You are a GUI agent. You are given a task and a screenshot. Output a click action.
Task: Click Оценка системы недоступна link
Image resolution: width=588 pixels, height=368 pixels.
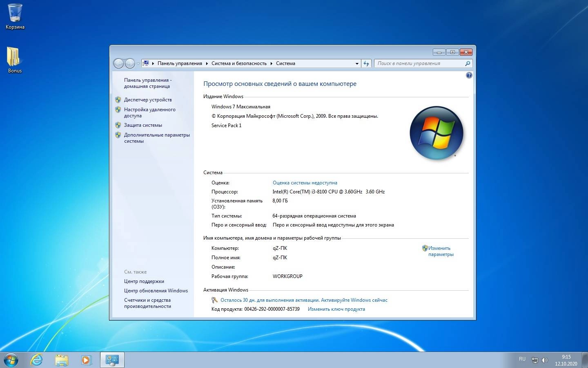[305, 183]
